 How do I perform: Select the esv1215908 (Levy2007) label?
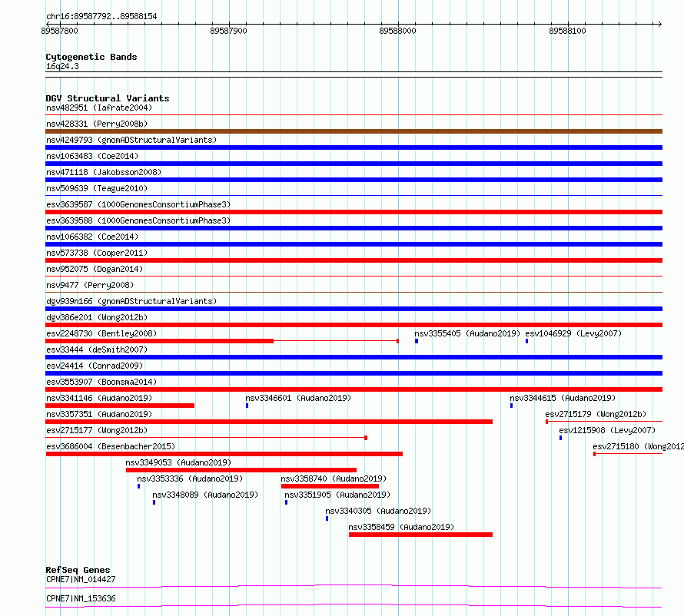(607, 430)
